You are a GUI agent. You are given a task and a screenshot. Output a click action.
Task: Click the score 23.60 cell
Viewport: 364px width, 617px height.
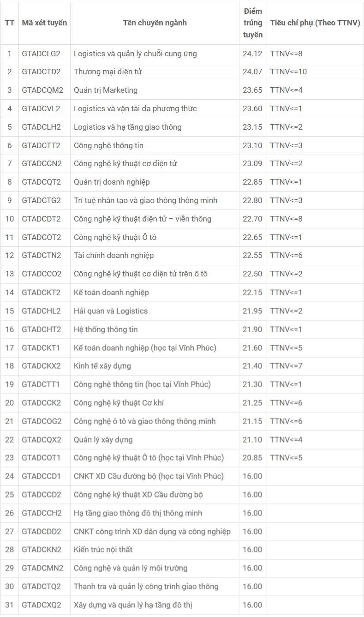252,109
